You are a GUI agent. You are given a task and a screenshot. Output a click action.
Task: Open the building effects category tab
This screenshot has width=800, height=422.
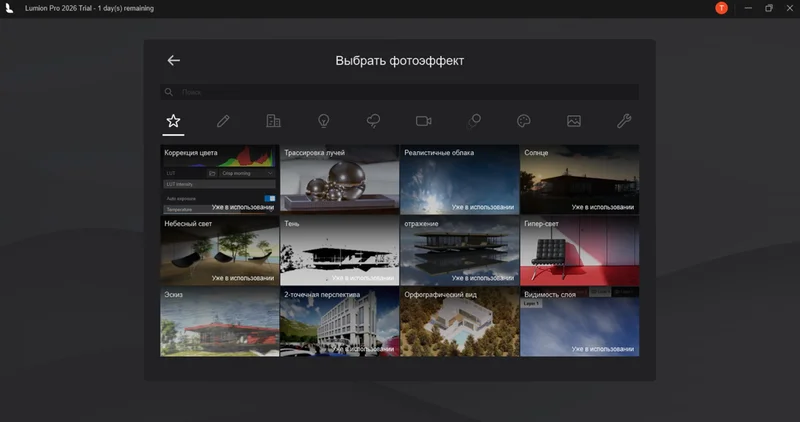(x=273, y=121)
